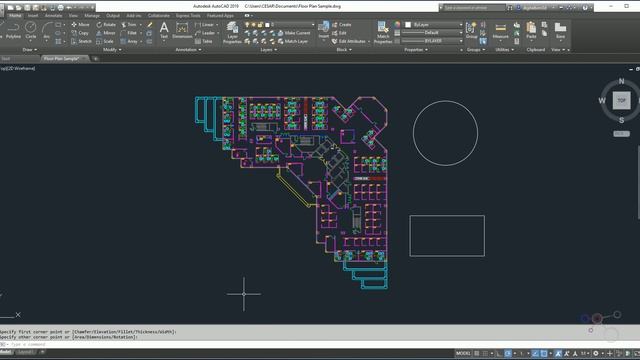Toggle 2D object snap in status bar
640x360 pixels.
tap(544, 353)
